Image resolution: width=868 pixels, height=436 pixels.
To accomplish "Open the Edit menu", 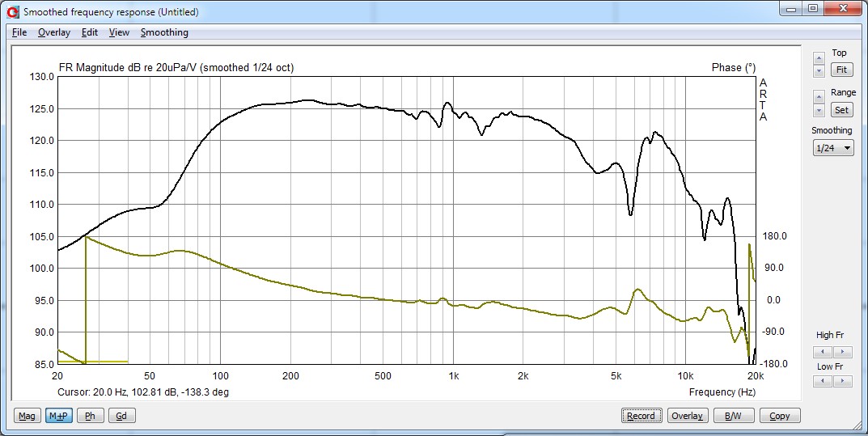I will point(90,32).
